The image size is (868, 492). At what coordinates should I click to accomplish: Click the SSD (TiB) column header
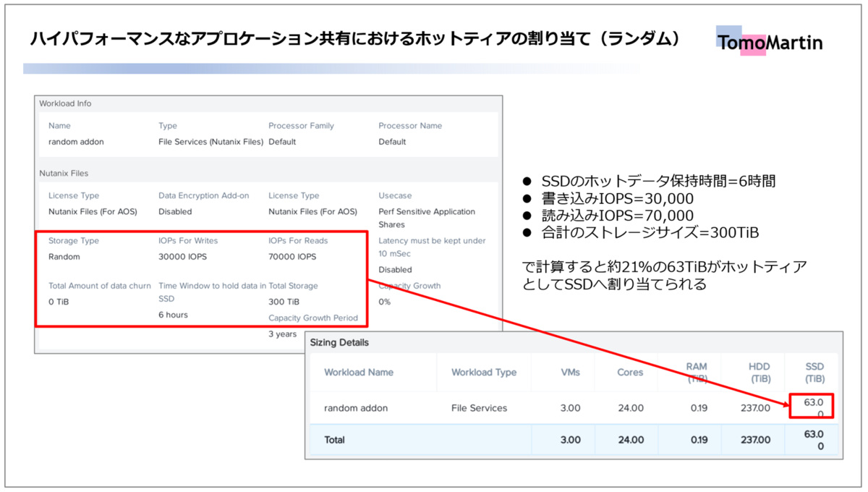tap(814, 372)
